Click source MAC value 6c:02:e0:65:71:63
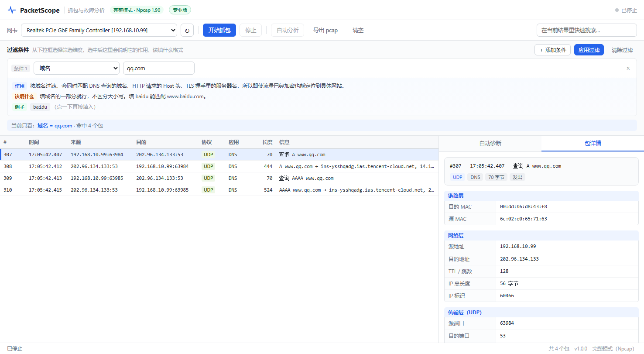The width and height of the screenshot is (644, 354). [523, 219]
